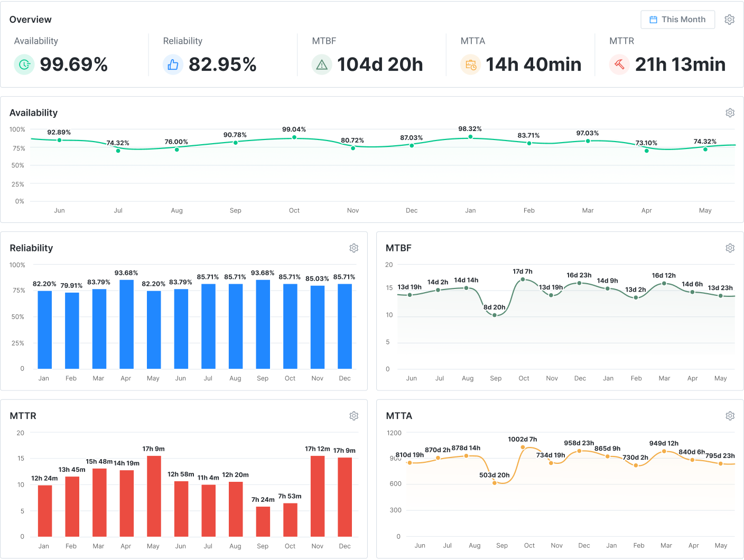This screenshot has height=560, width=744.
Task: Click the MTBF warning triangle icon
Action: pyautogui.click(x=322, y=64)
